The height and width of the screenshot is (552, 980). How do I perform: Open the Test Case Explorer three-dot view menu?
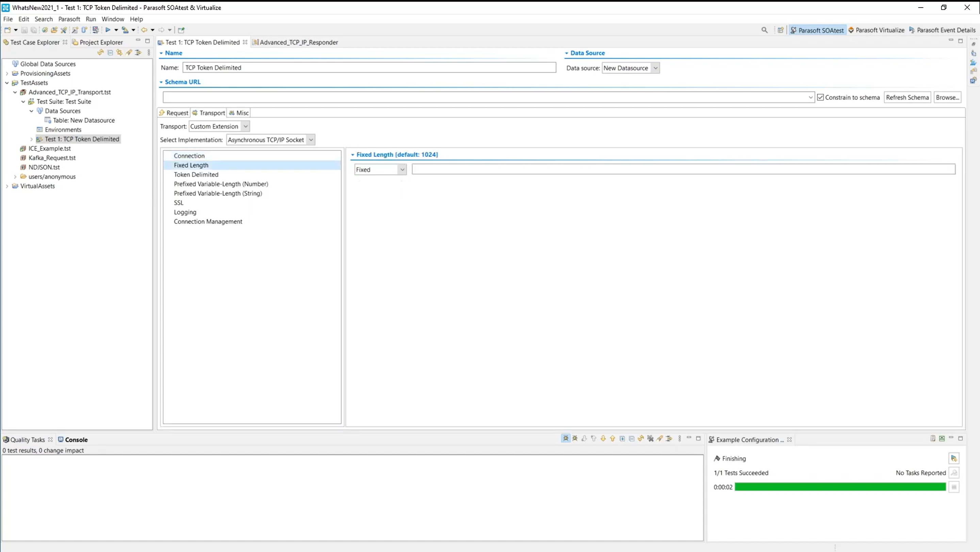pos(149,52)
